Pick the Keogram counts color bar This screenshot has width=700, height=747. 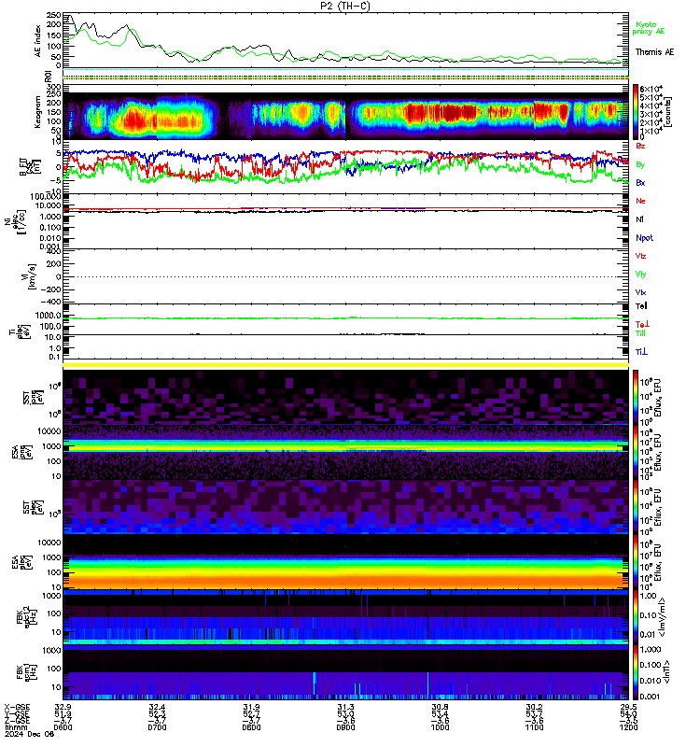click(636, 112)
